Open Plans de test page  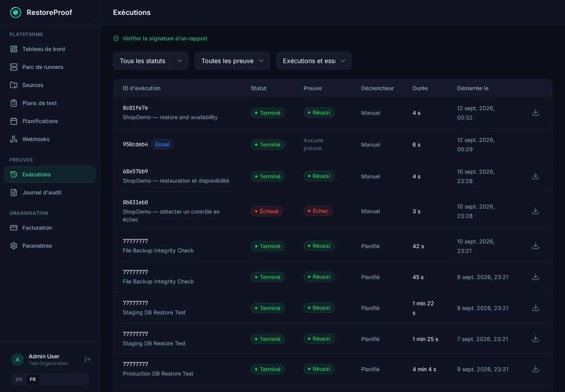pos(50,103)
